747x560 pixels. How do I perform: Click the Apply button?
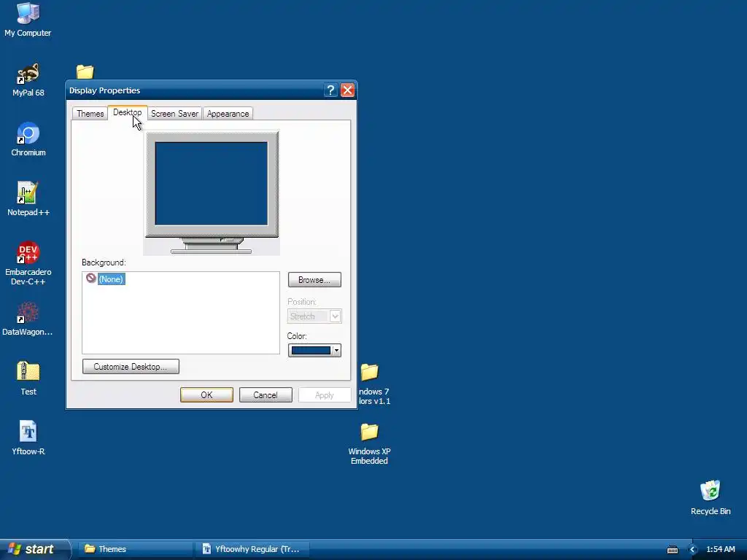click(325, 395)
